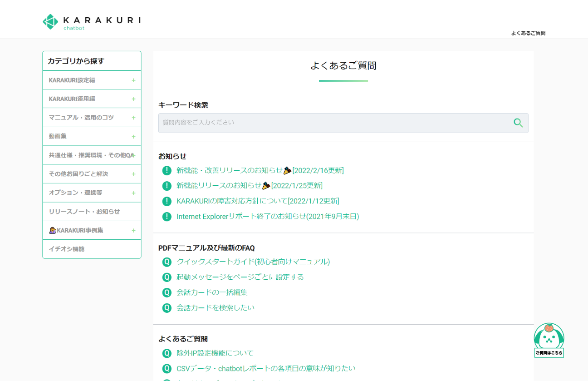Click the Q icon beside 除外IP設定機能について
588x381 pixels.
pos(167,353)
